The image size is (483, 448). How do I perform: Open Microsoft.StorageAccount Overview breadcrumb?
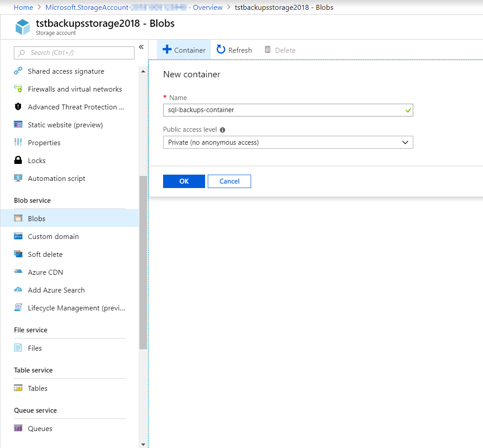(134, 8)
